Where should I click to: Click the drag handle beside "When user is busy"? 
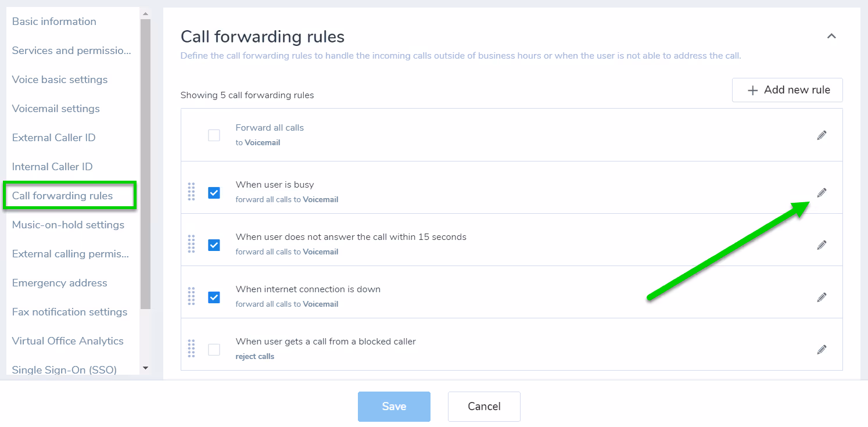(x=191, y=192)
